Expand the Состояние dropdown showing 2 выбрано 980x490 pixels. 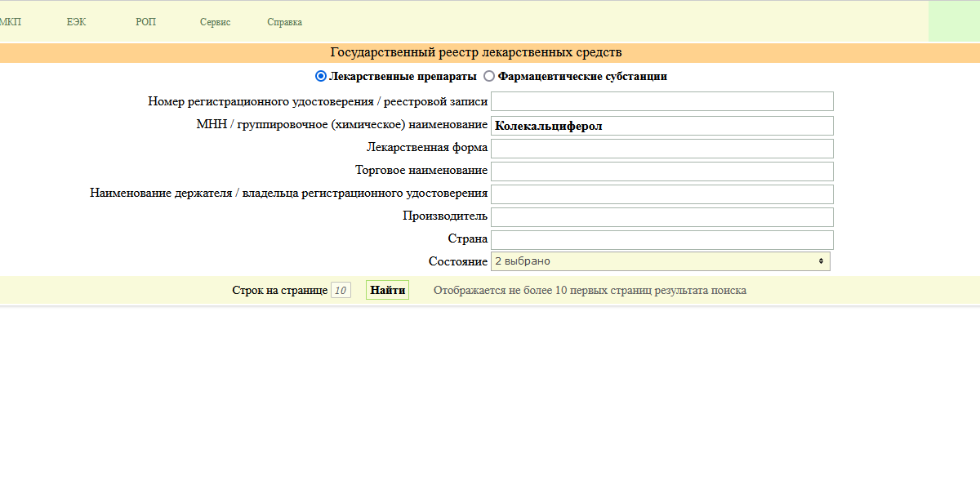click(x=660, y=261)
